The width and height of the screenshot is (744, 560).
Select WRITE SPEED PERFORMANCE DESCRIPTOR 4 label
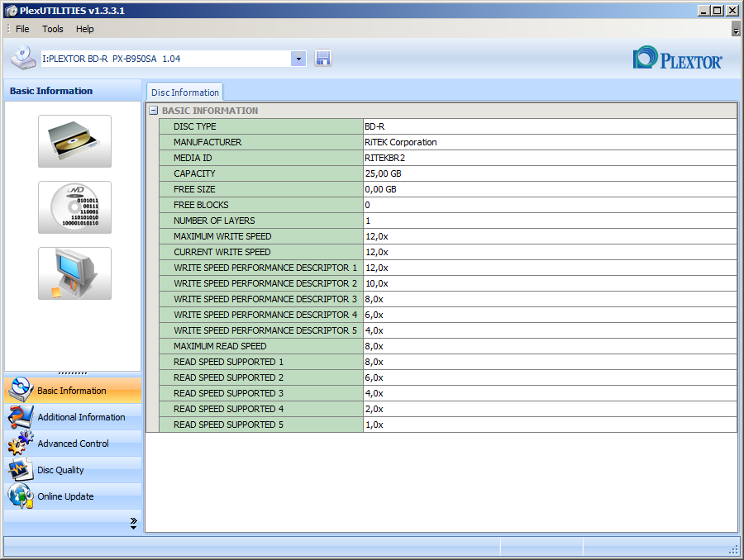pyautogui.click(x=261, y=315)
